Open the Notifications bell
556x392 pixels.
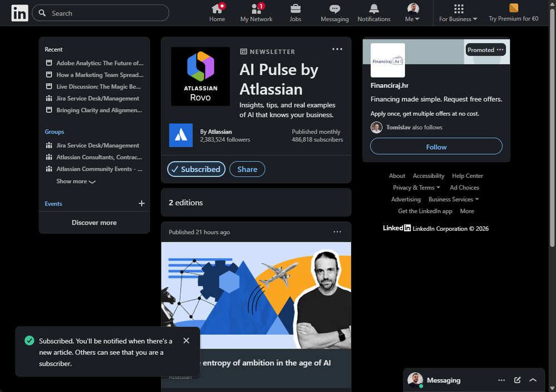pyautogui.click(x=374, y=13)
